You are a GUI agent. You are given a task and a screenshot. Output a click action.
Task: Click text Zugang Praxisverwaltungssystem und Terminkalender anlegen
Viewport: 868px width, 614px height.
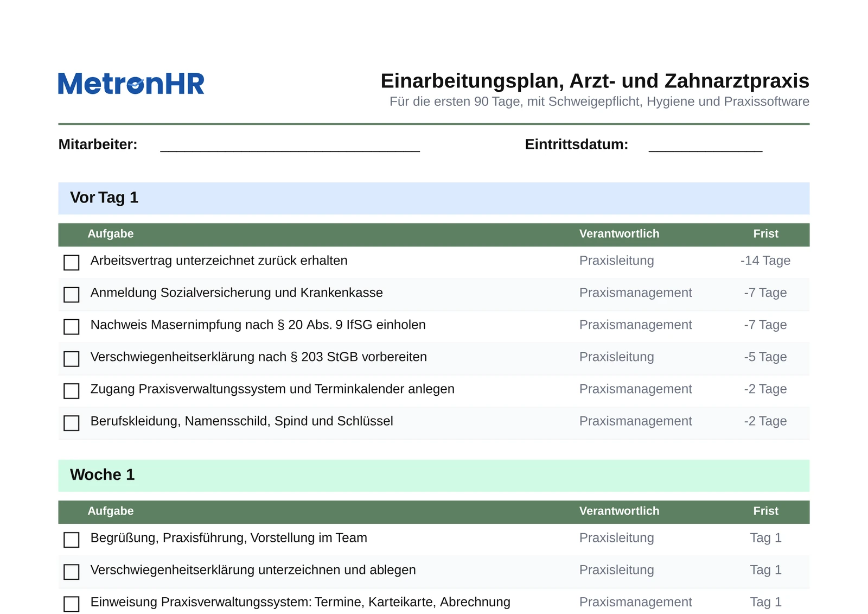272,389
